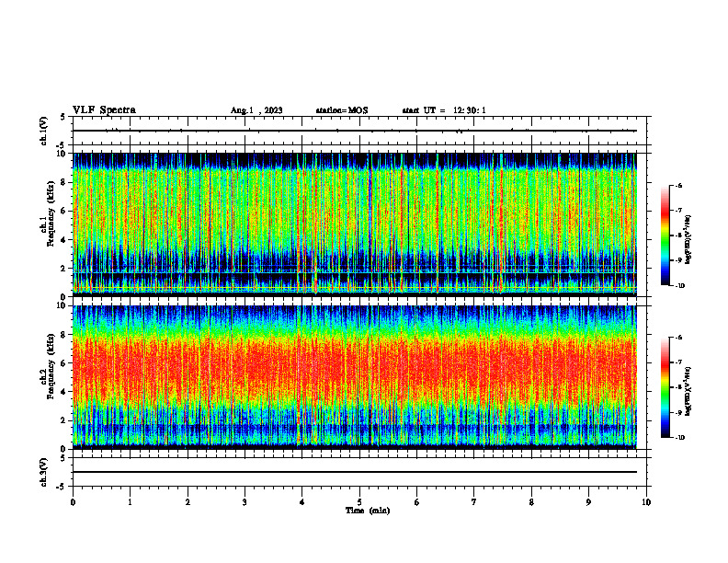Click the ch.2 color bar "-10" label
This screenshot has height=563, width=728.
point(680,438)
